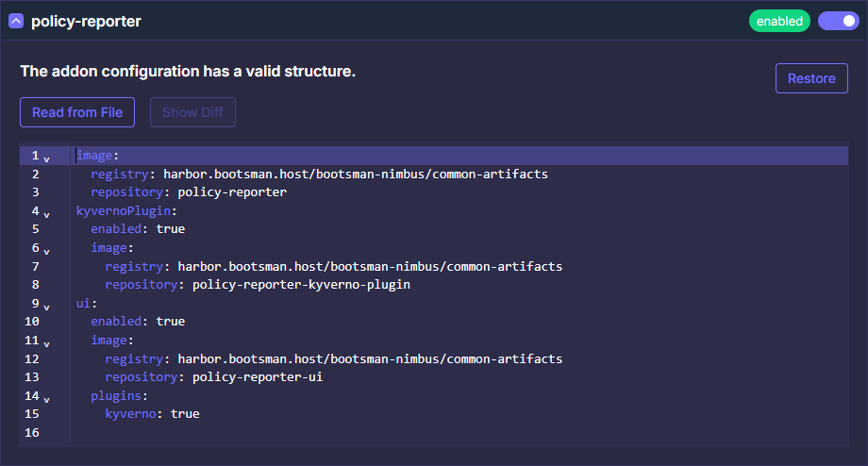
Task: Fold the plugins block at line 14
Action: (x=47, y=398)
